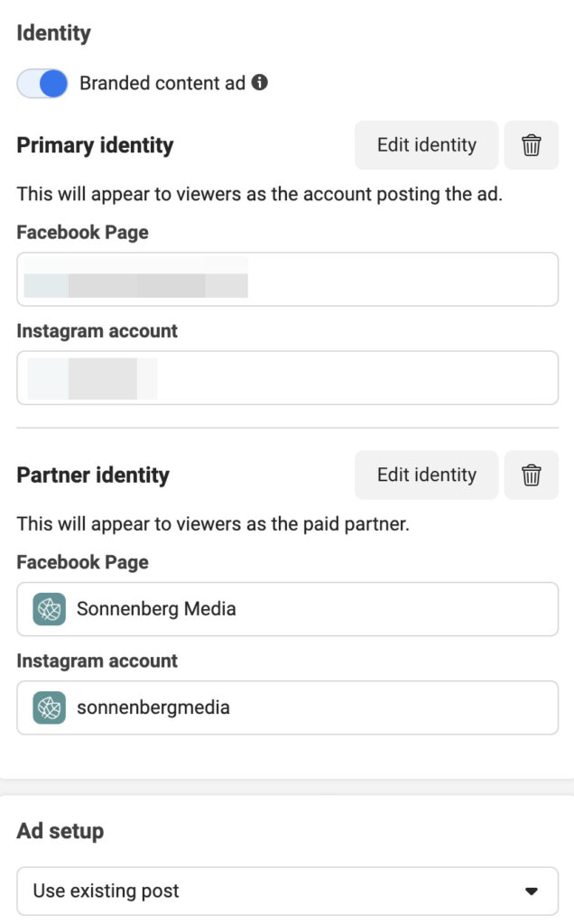
Task: Click the Ad setup section heading
Action: point(60,831)
